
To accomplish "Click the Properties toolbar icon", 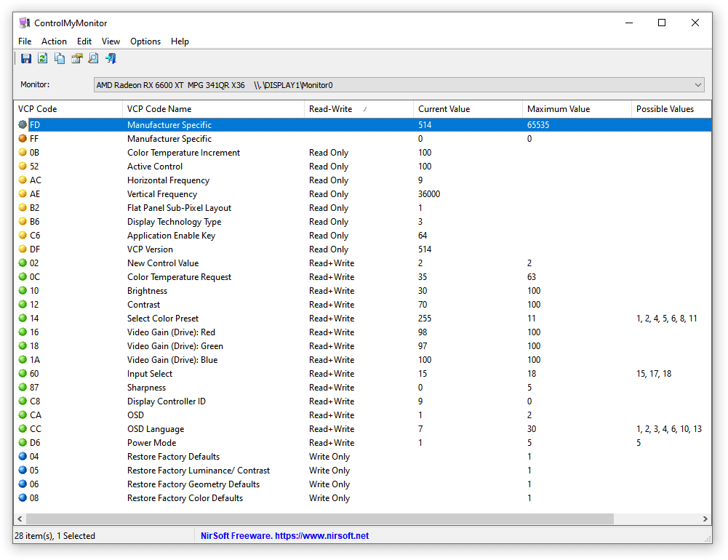I will (x=76, y=58).
